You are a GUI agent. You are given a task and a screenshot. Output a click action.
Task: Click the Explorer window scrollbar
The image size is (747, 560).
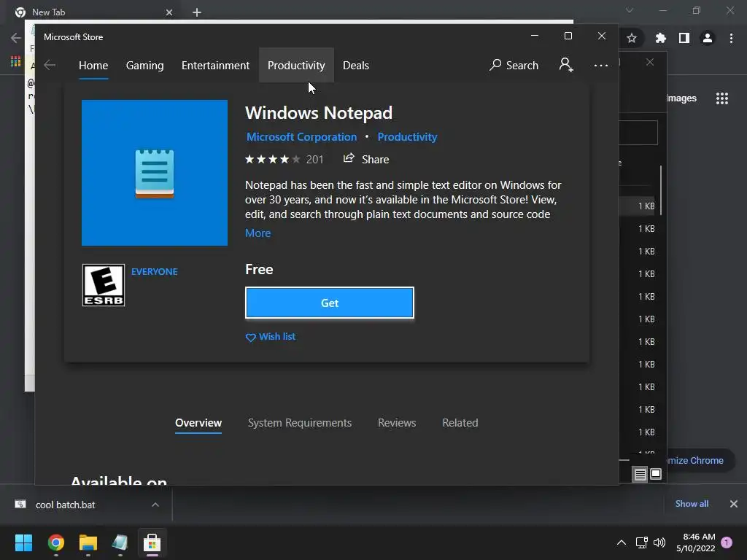(661, 190)
